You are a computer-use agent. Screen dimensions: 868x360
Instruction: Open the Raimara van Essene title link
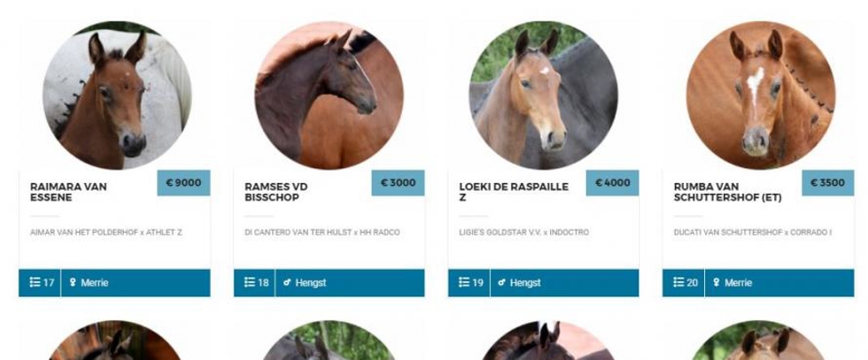(69, 192)
